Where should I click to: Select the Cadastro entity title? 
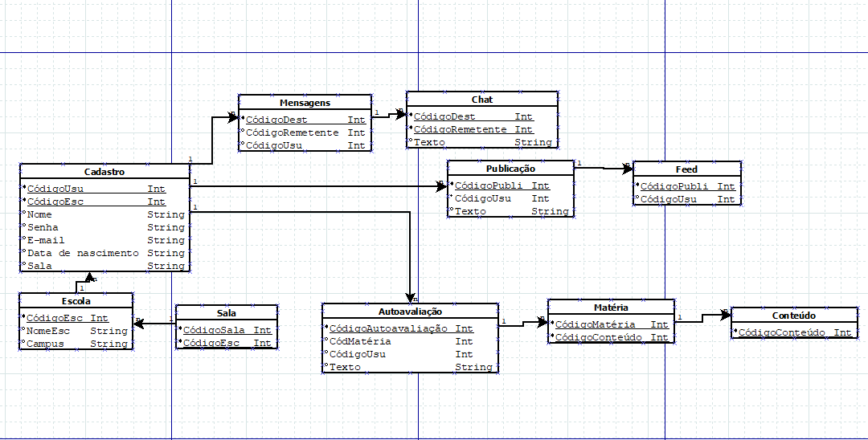[104, 172]
